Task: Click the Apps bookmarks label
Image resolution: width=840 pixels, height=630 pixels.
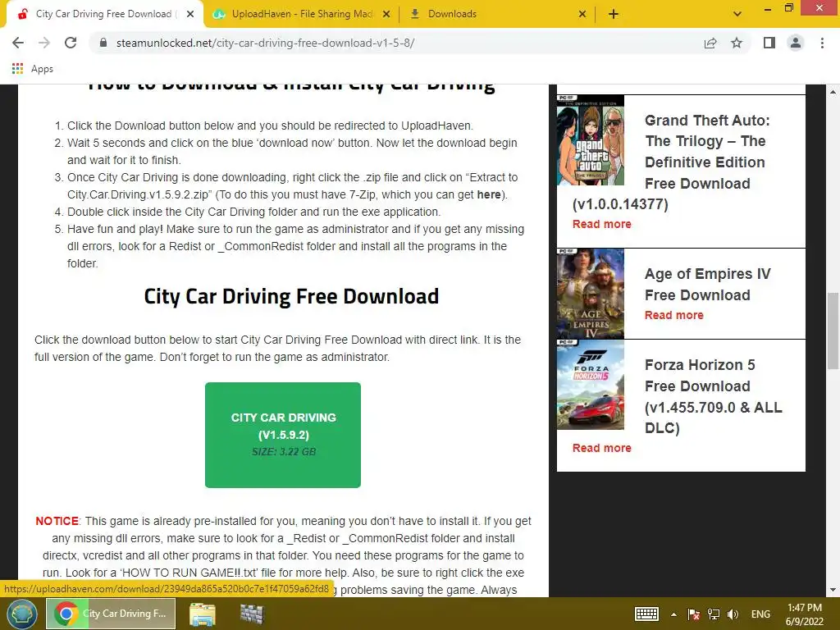Action: point(43,69)
